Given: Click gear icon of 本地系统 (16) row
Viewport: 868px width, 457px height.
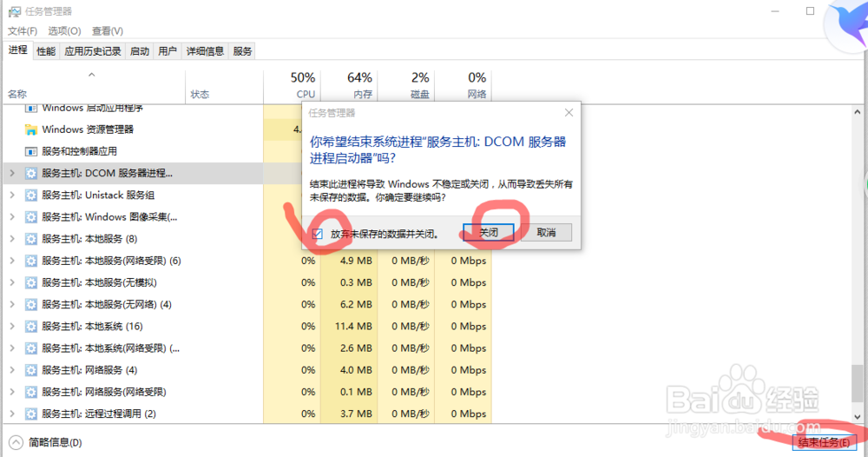Looking at the screenshot, I should pos(31,327).
